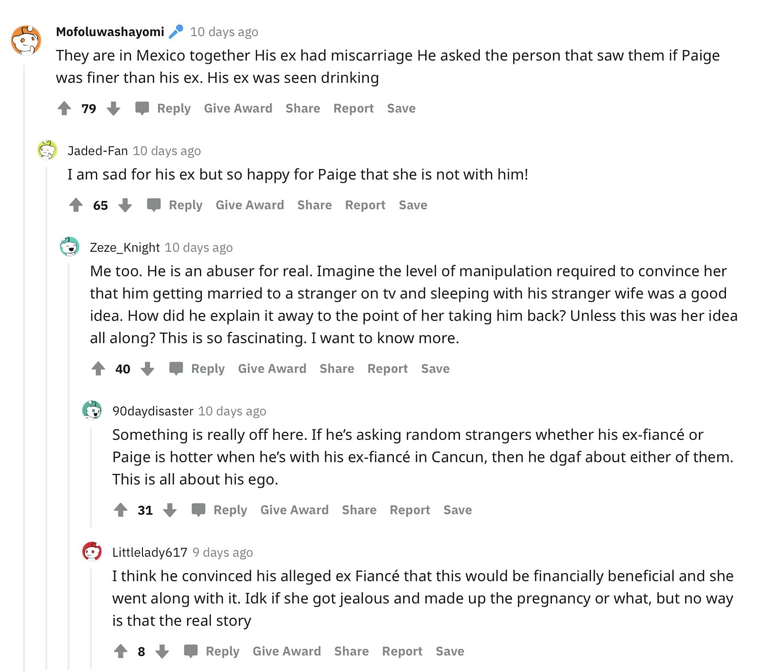Collapse Jaded-Fan's reply thread line
Screen dimensions: 784x672
click(47, 425)
